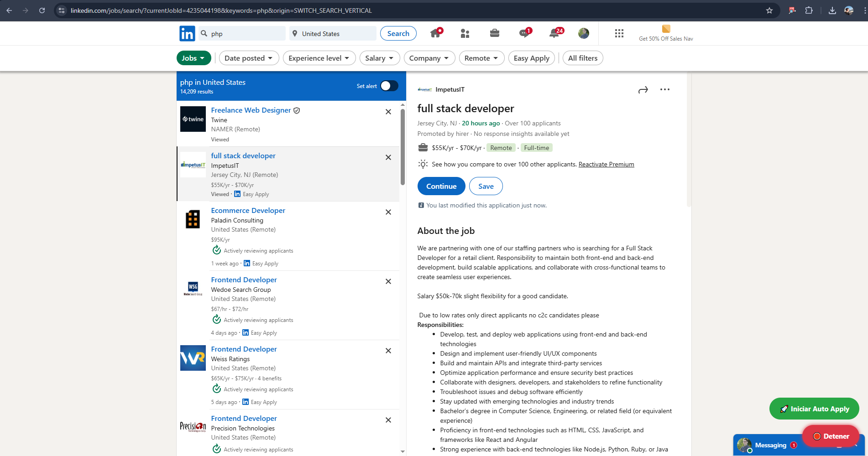Expand the Experience level dropdown
This screenshot has width=868, height=456.
point(319,58)
